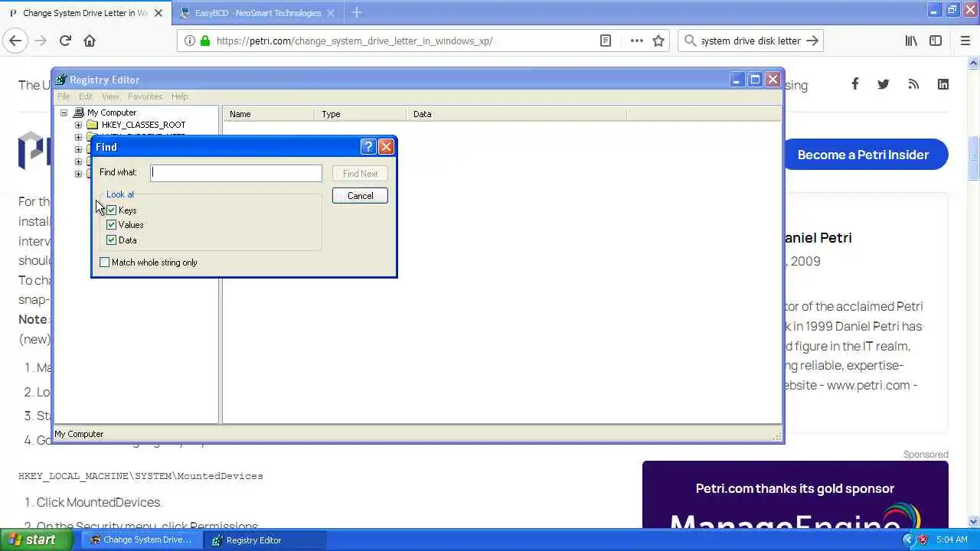Uncheck the Data checkbox
Image resolution: width=980 pixels, height=551 pixels.
(x=112, y=240)
